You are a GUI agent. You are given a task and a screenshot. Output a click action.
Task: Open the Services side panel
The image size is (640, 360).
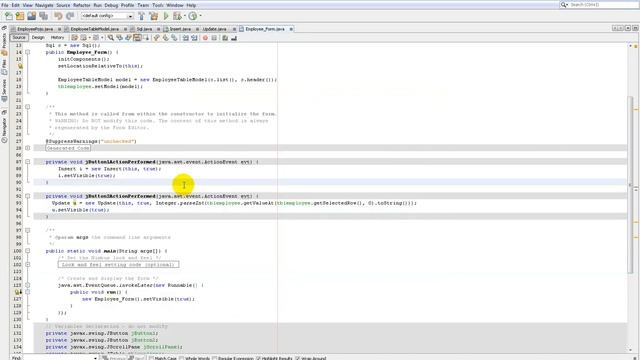pos(4,90)
